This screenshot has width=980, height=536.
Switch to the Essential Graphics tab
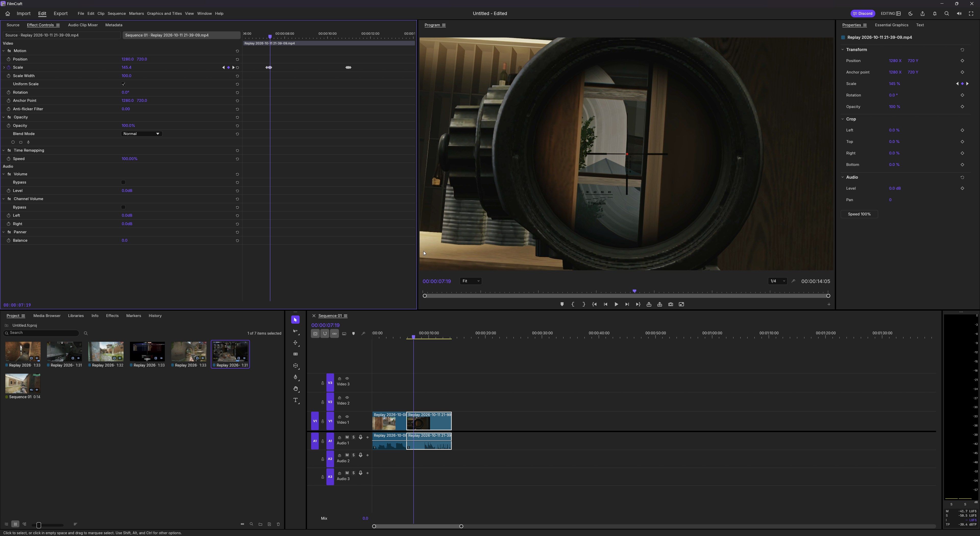pyautogui.click(x=891, y=25)
